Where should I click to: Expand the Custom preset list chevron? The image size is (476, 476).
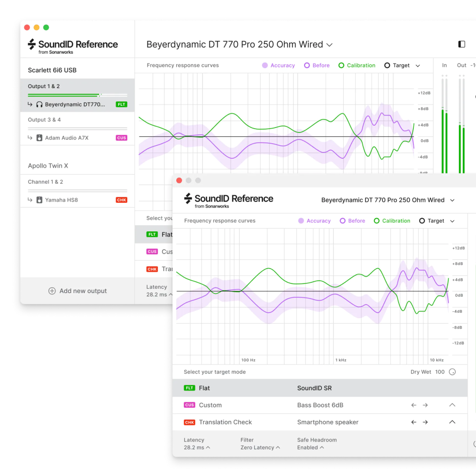pyautogui.click(x=452, y=405)
